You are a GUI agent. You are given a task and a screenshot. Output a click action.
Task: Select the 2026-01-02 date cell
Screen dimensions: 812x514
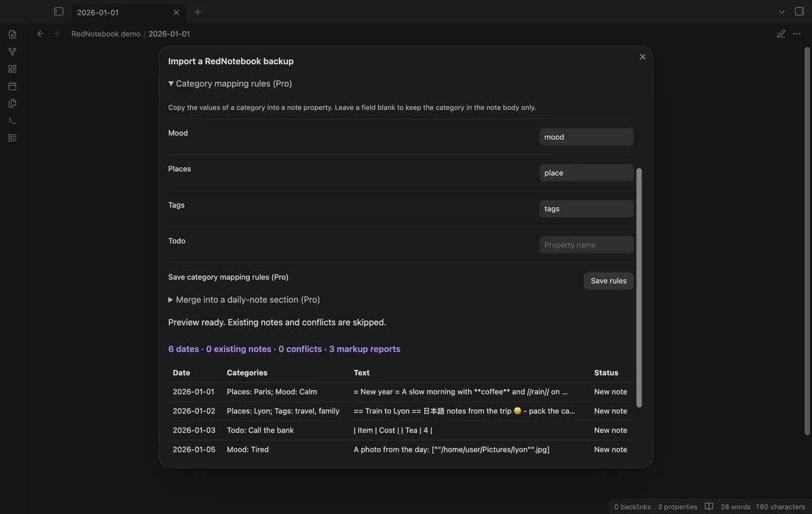[x=194, y=411]
